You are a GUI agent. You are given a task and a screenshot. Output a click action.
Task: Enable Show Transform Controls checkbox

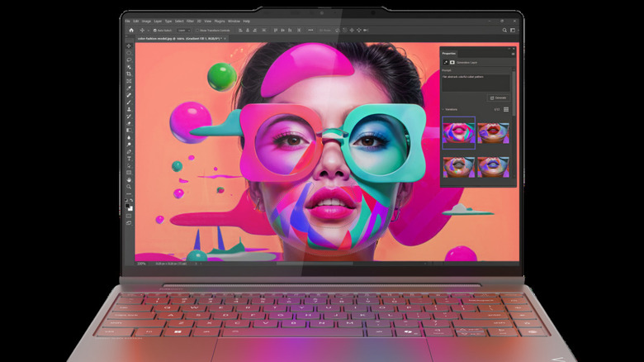(197, 31)
